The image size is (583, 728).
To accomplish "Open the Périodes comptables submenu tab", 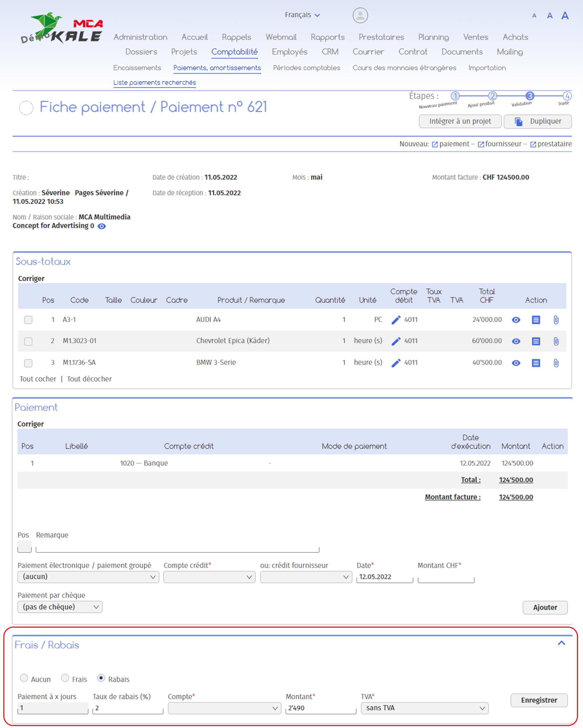I will click(306, 68).
